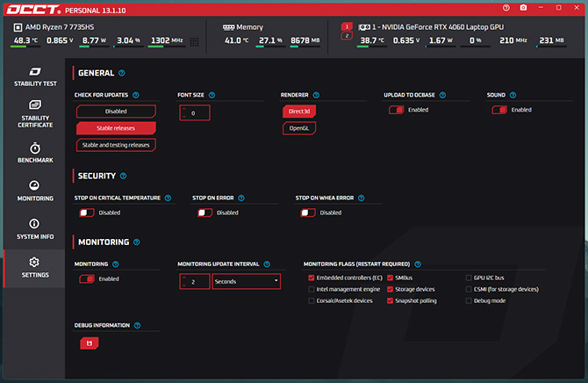Show help for Stop on Critical Temperature

[x=168, y=198]
